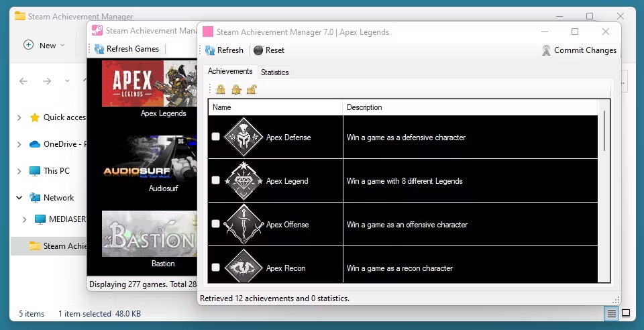Click the description 'Win a game as a defensive character'
The image size is (644, 330).
click(406, 137)
